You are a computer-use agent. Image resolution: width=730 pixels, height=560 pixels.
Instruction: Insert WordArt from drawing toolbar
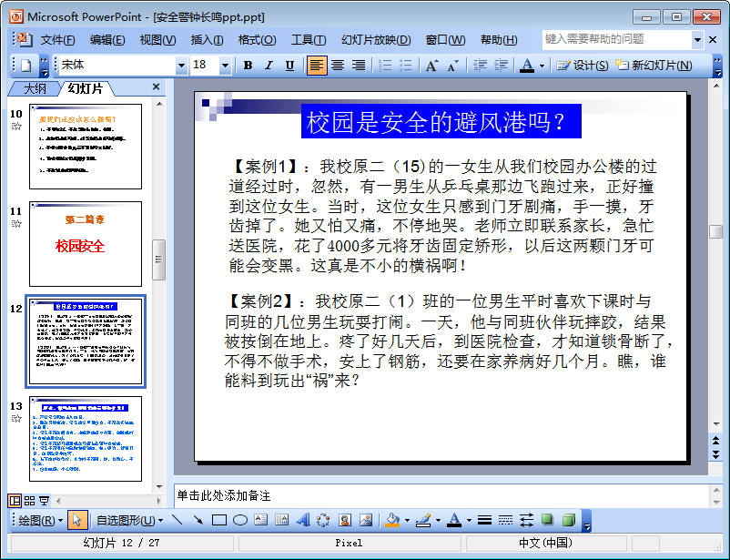point(303,521)
